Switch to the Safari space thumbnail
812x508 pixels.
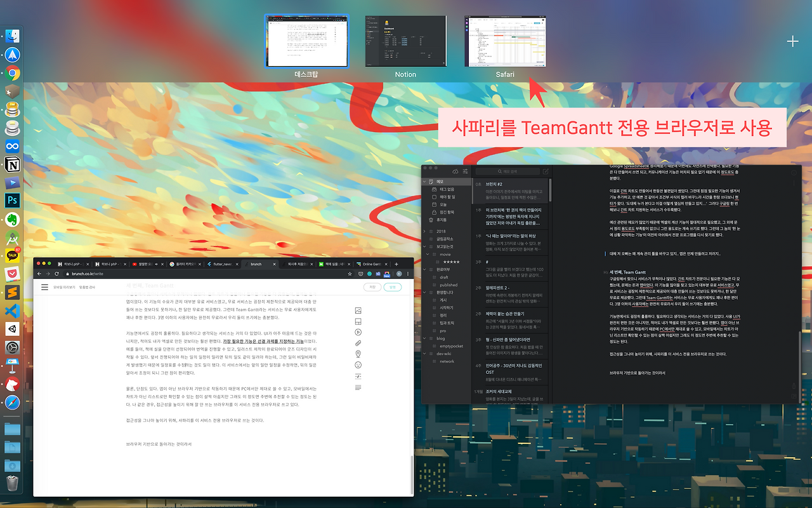point(505,41)
